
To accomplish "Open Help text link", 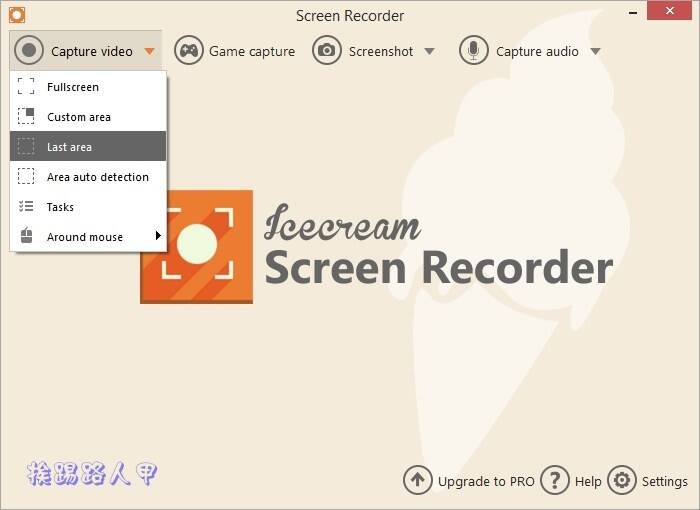I will pyautogui.click(x=588, y=481).
